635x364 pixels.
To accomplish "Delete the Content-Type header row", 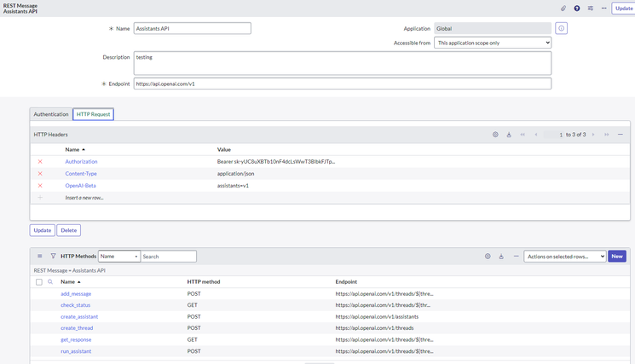I will point(40,174).
